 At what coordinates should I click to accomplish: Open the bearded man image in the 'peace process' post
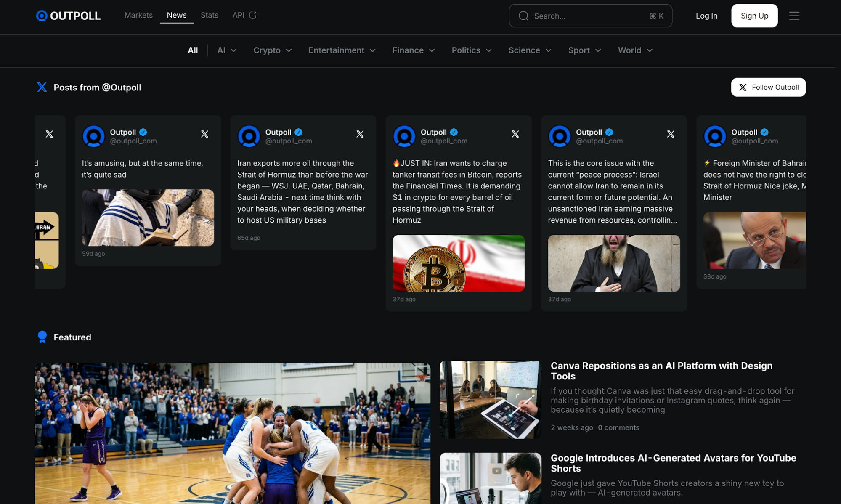click(x=614, y=263)
